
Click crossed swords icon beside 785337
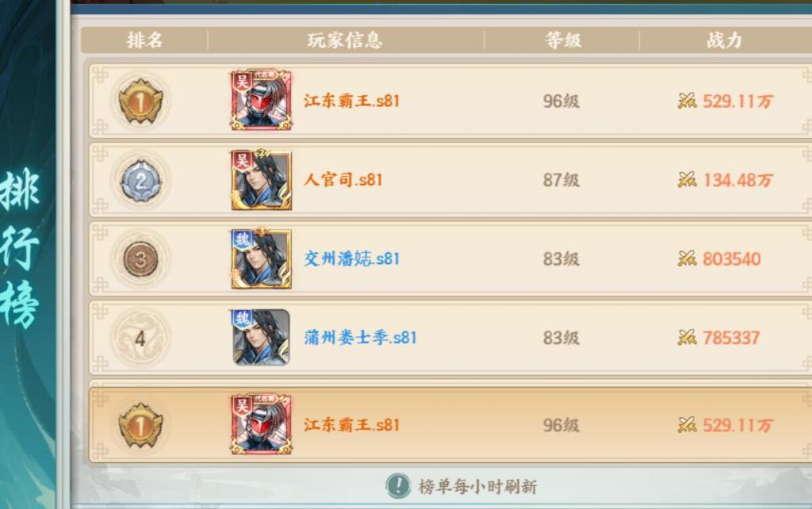687,338
